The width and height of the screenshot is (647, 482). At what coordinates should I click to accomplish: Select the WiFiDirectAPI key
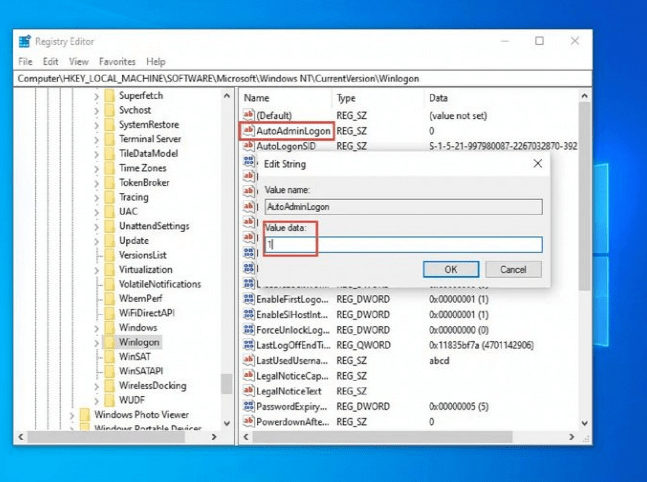click(x=146, y=313)
